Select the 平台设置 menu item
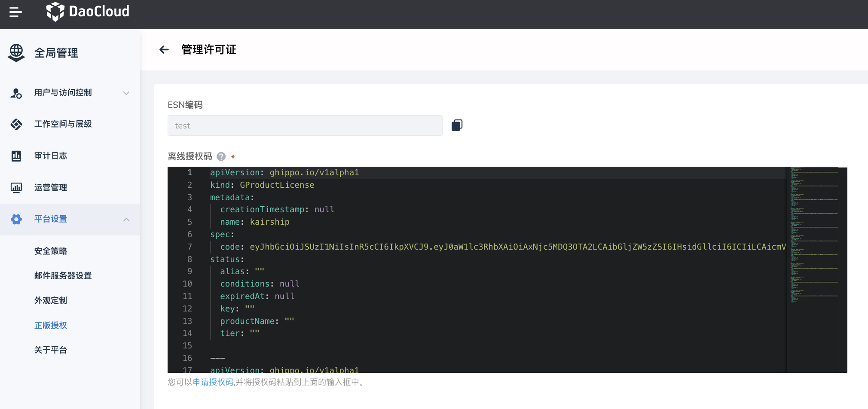This screenshot has height=409, width=868. pos(70,219)
